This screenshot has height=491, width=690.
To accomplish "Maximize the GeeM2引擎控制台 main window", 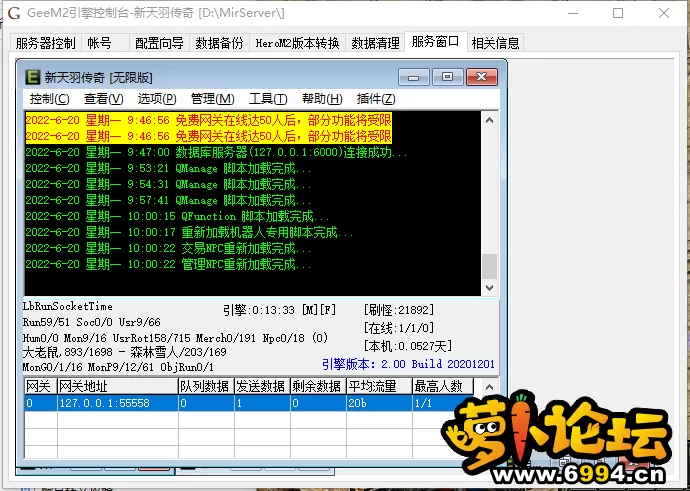I will [618, 13].
